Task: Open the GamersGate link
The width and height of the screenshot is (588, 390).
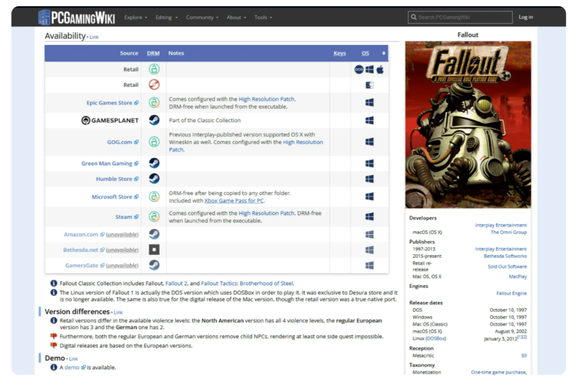Action: click(85, 265)
